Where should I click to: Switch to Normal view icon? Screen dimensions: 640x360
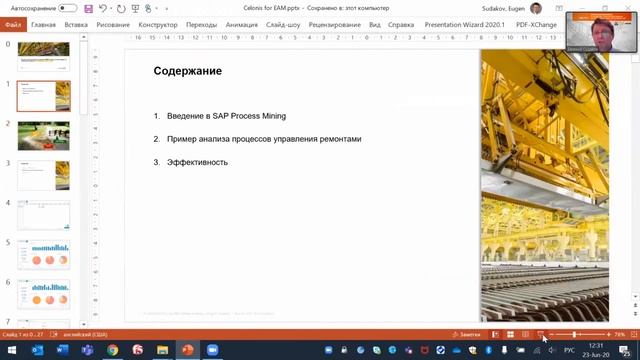495,335
